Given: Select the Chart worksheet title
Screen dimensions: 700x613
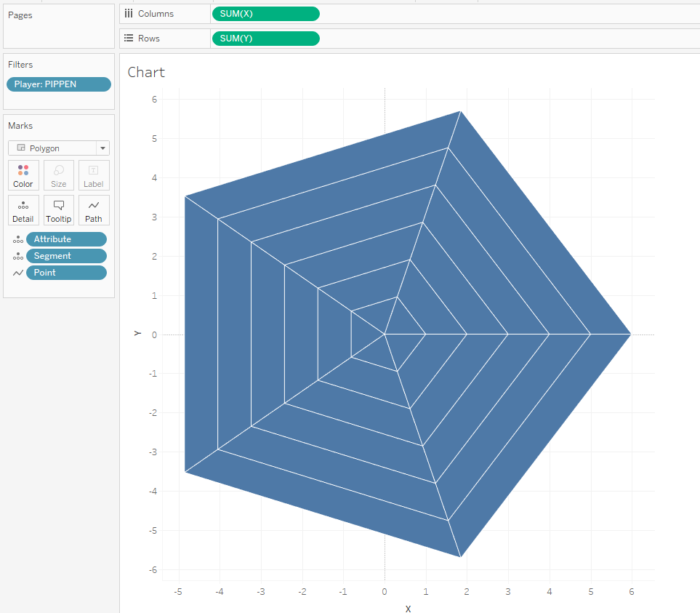Looking at the screenshot, I should point(146,72).
